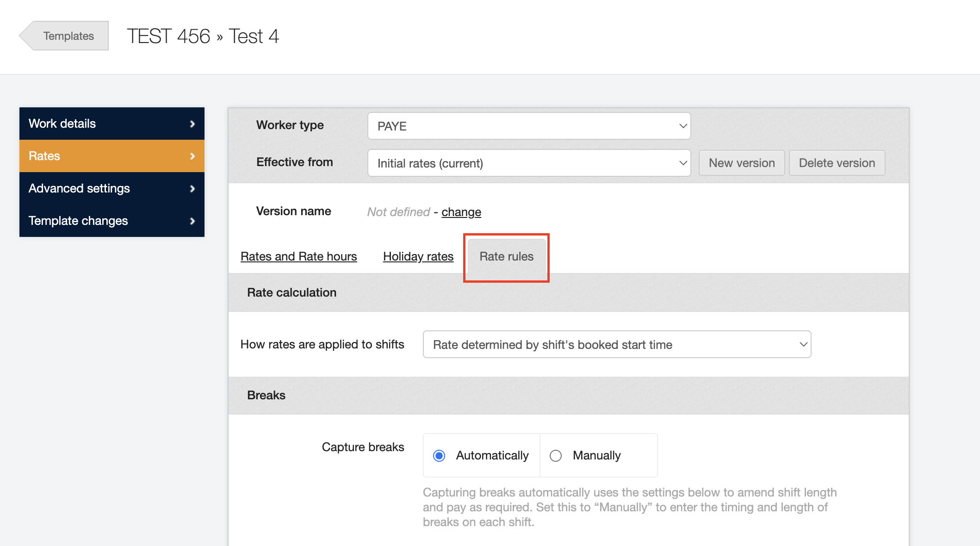The width and height of the screenshot is (980, 546).
Task: Click the Rates chevron arrow in sidebar
Action: pos(192,156)
